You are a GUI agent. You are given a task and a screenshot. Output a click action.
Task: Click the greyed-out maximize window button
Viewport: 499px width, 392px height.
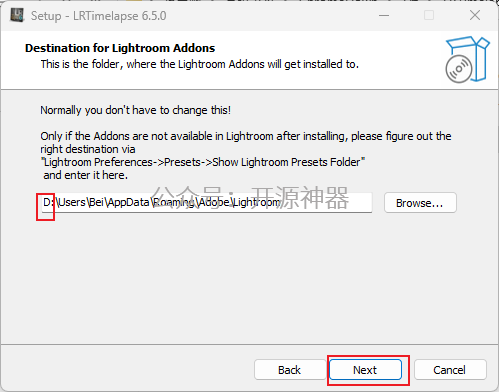click(x=429, y=15)
